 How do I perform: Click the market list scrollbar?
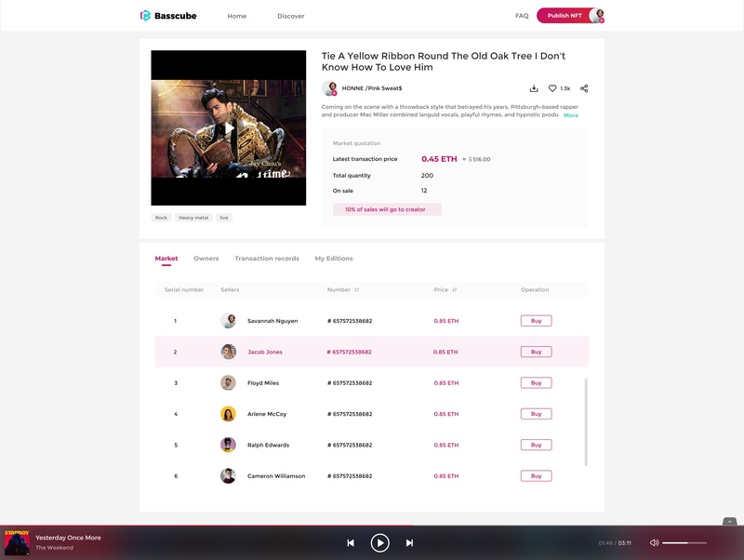[x=586, y=422]
